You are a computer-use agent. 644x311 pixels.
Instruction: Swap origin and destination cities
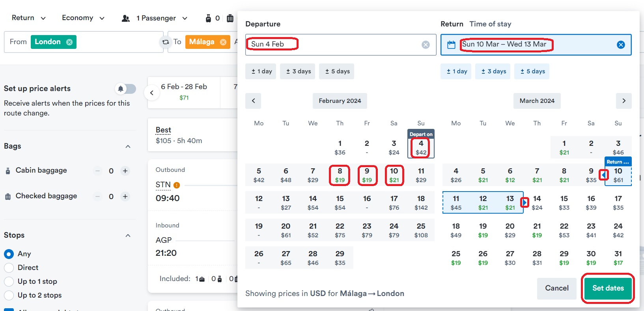pos(166,42)
